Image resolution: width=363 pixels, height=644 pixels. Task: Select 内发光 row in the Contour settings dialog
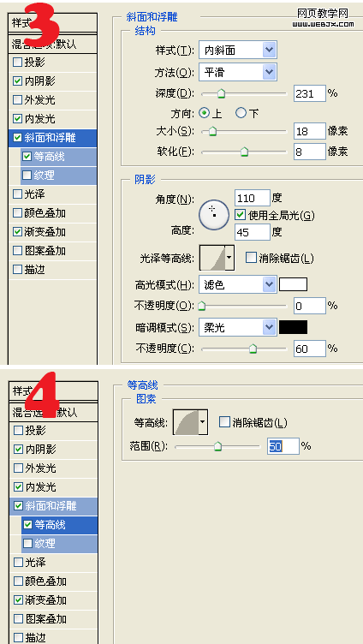pyautogui.click(x=53, y=487)
